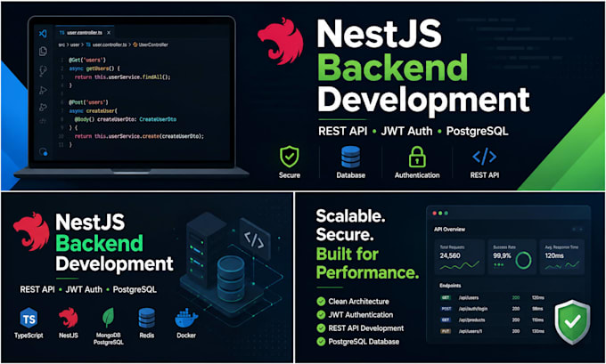Viewport: 606px width, 364px height.
Task: Click the @Post('users') code line
Action: click(88, 102)
